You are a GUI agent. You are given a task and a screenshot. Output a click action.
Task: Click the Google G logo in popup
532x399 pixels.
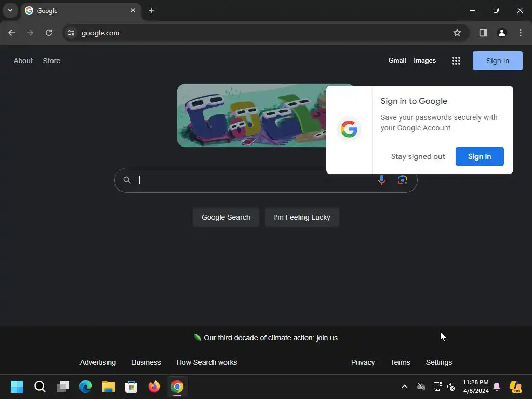[349, 129]
